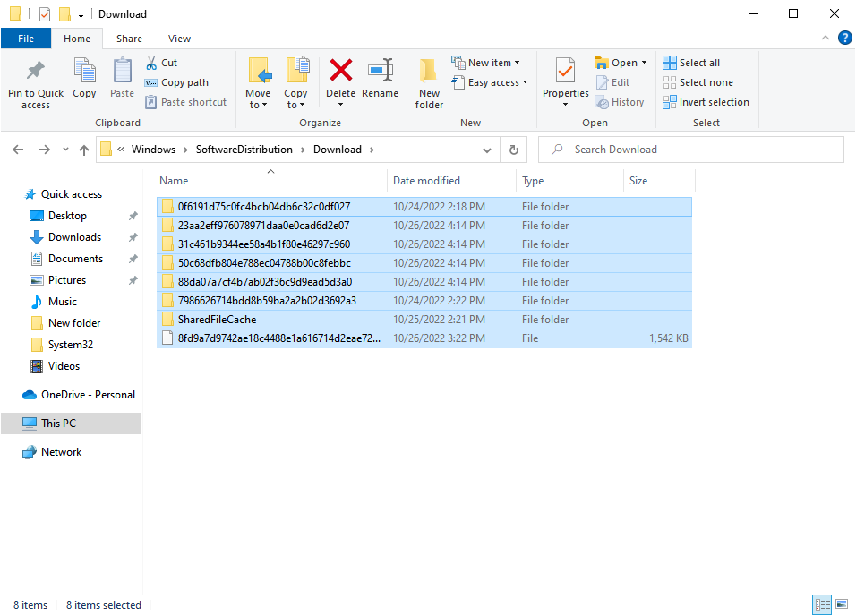Sort by Name column header
The width and height of the screenshot is (856, 616).
tap(272, 181)
